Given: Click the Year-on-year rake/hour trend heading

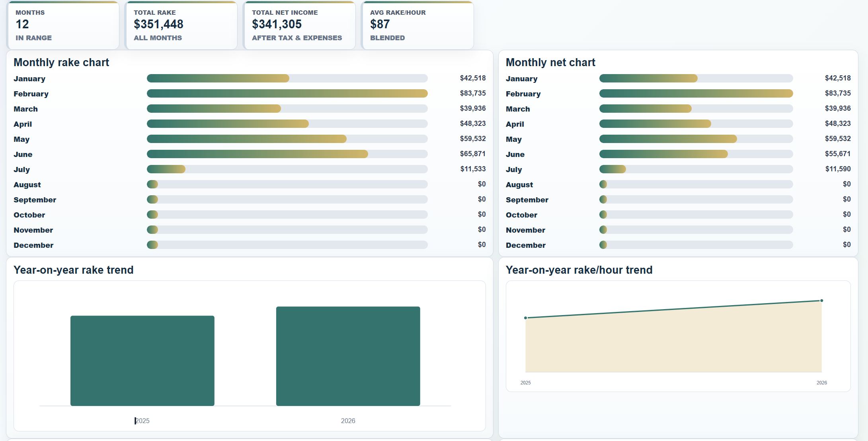Looking at the screenshot, I should pos(579,270).
